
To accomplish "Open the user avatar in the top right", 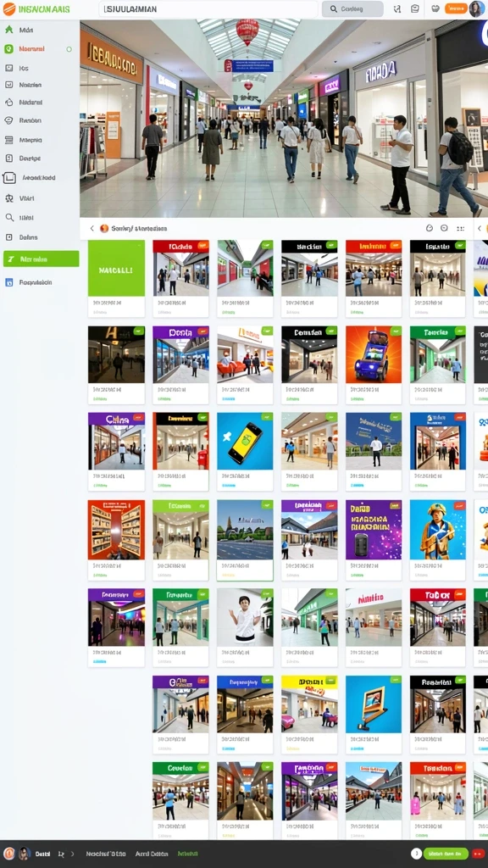I will pyautogui.click(x=476, y=8).
